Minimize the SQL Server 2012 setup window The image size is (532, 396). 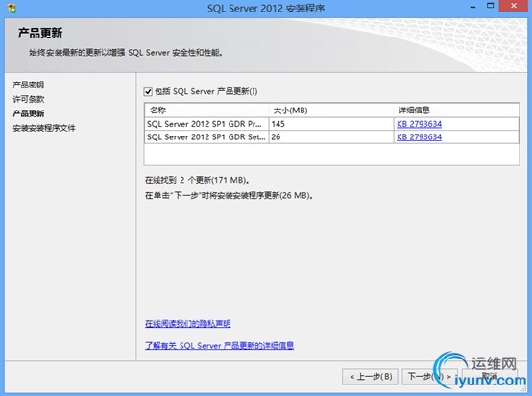point(472,7)
